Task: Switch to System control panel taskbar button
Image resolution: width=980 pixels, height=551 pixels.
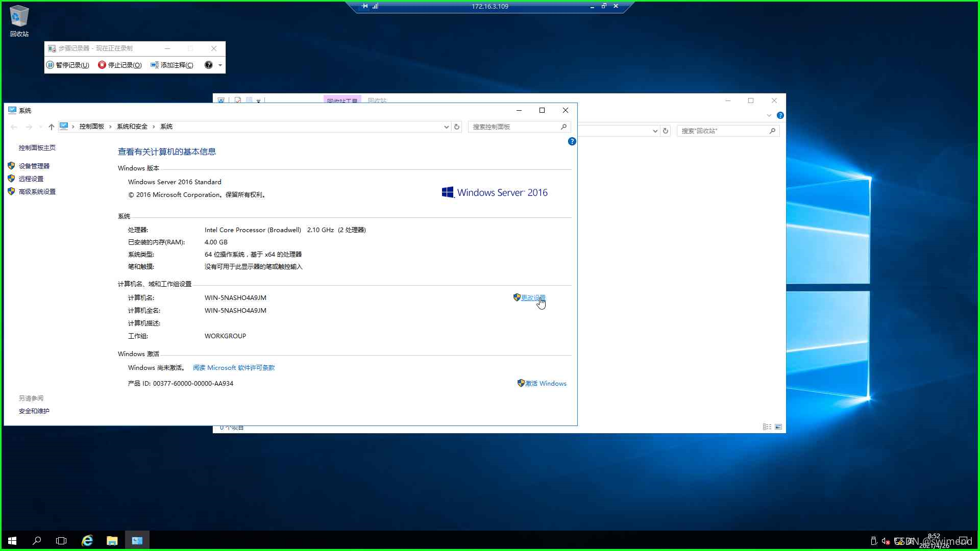Action: [x=137, y=541]
